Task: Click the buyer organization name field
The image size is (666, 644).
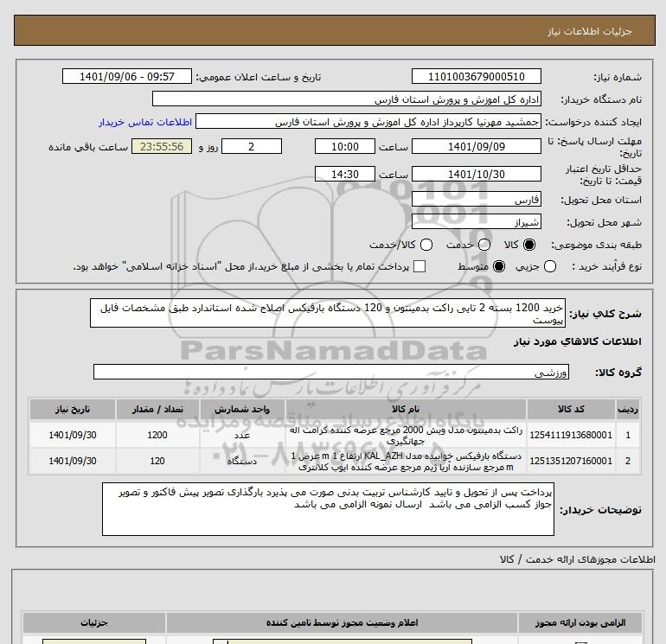Action: pos(347,99)
